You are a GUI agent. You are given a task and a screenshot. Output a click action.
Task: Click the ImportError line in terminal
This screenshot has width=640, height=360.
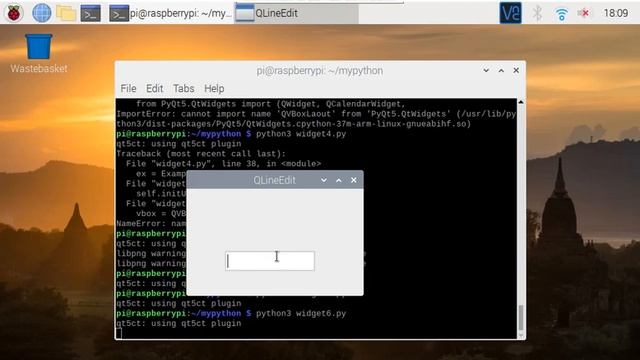[316, 114]
